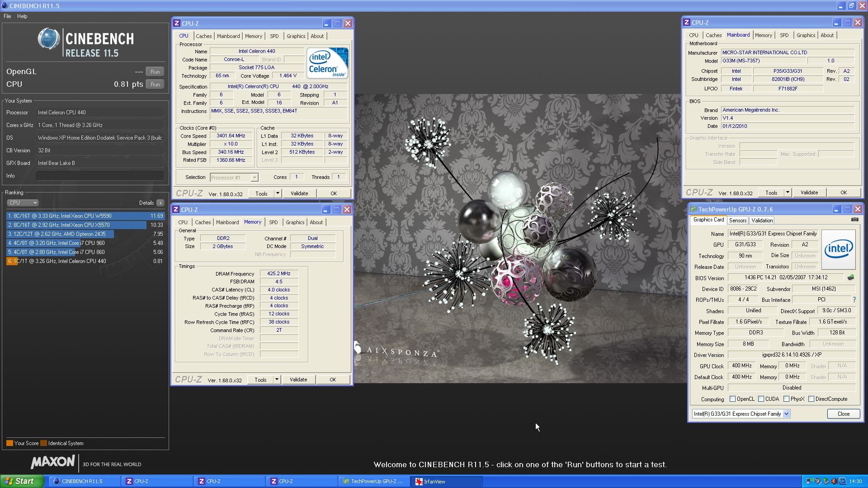Click Validate in CPU-Z CPU window
Image resolution: width=868 pixels, height=488 pixels.
tap(299, 193)
